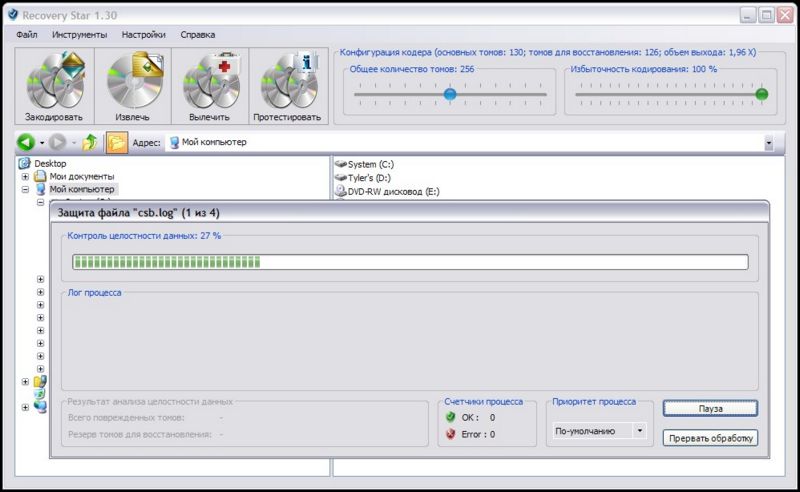Click the OK counter shield icon
800x492 pixels.
point(450,417)
